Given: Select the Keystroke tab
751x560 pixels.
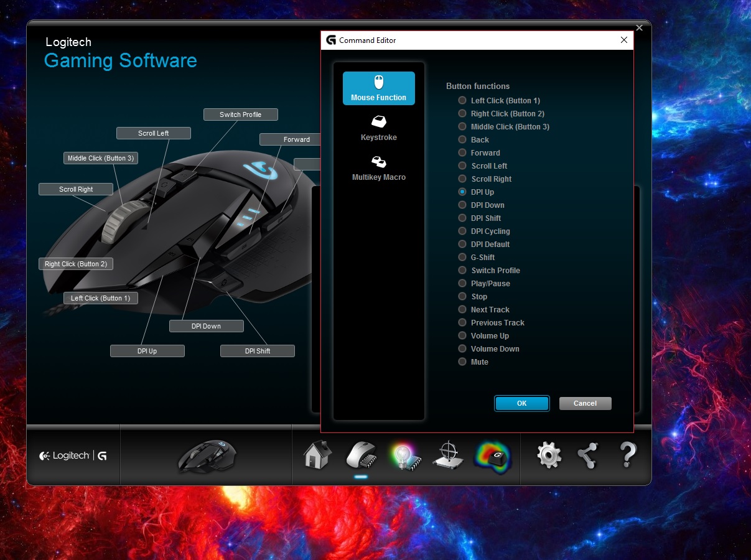Looking at the screenshot, I should pyautogui.click(x=379, y=128).
